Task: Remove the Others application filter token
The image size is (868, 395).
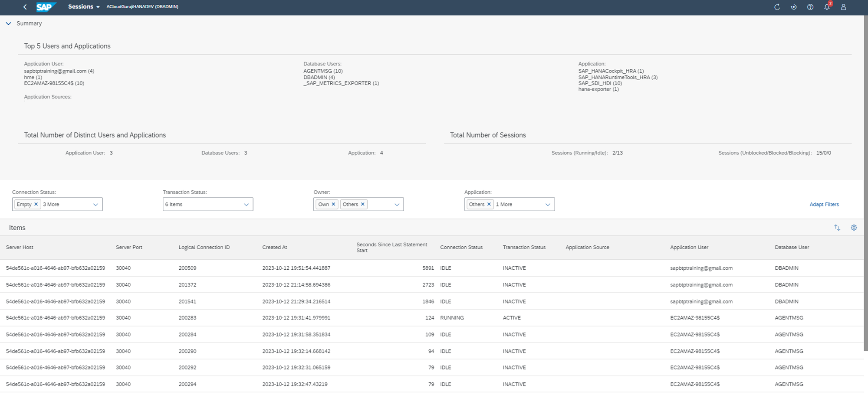Action: click(489, 204)
